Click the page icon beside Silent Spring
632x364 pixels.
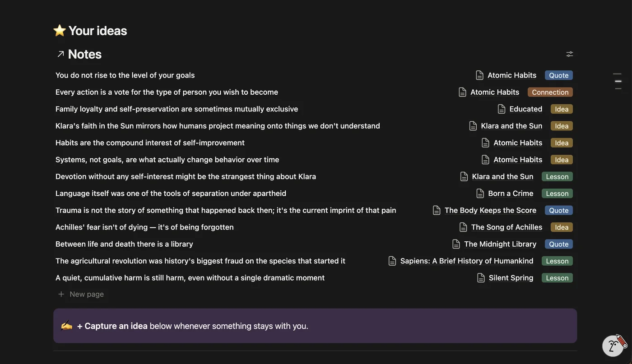click(x=481, y=278)
